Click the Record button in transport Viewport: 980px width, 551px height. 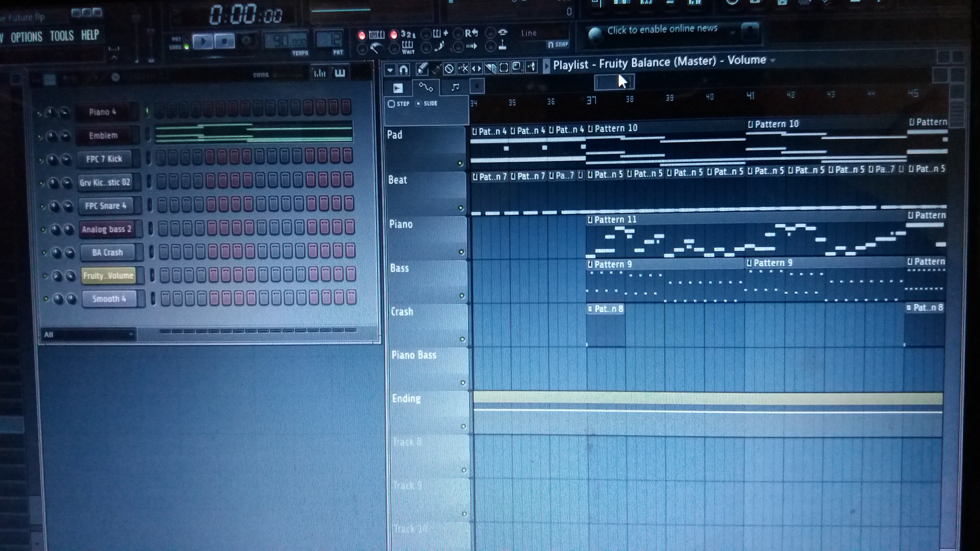246,40
